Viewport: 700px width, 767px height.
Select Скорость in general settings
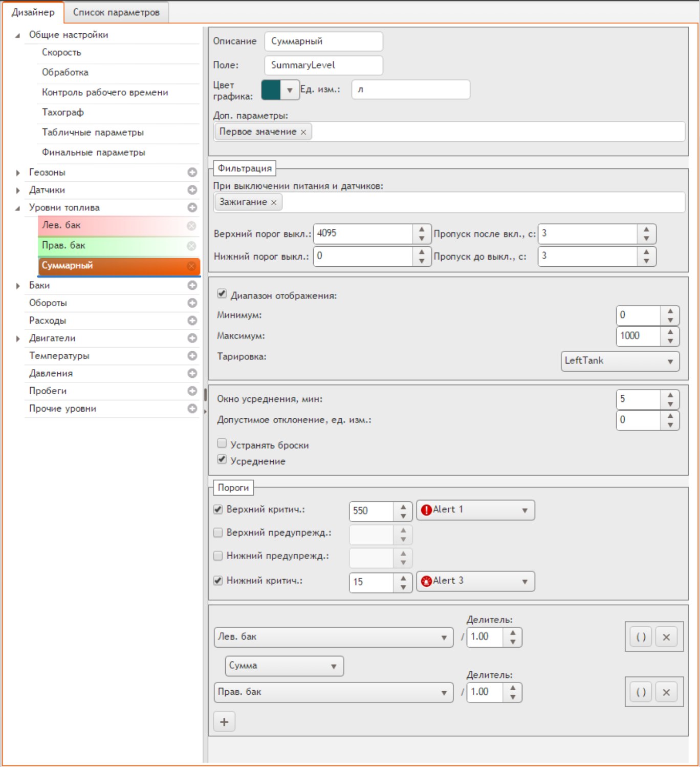(x=118, y=53)
